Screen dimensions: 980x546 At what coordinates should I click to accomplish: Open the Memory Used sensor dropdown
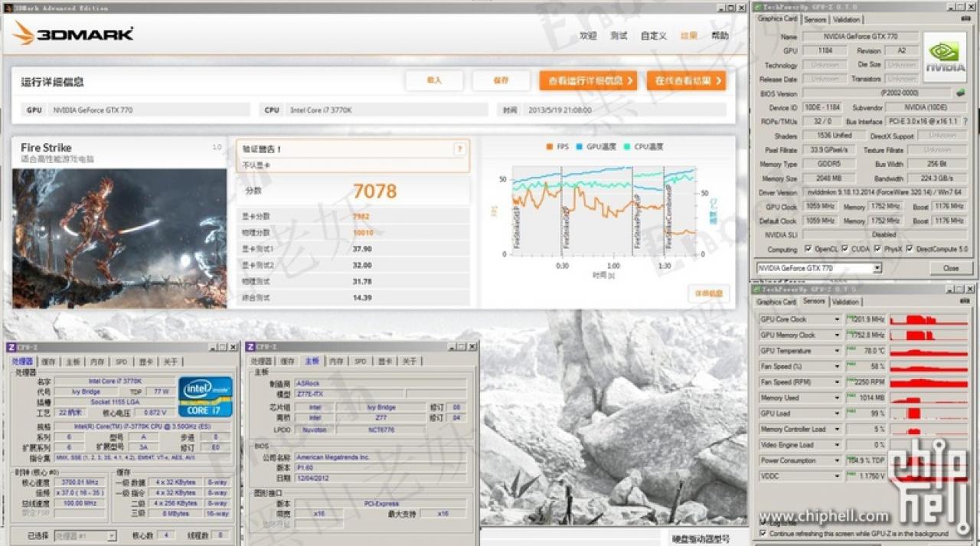pyautogui.click(x=837, y=397)
